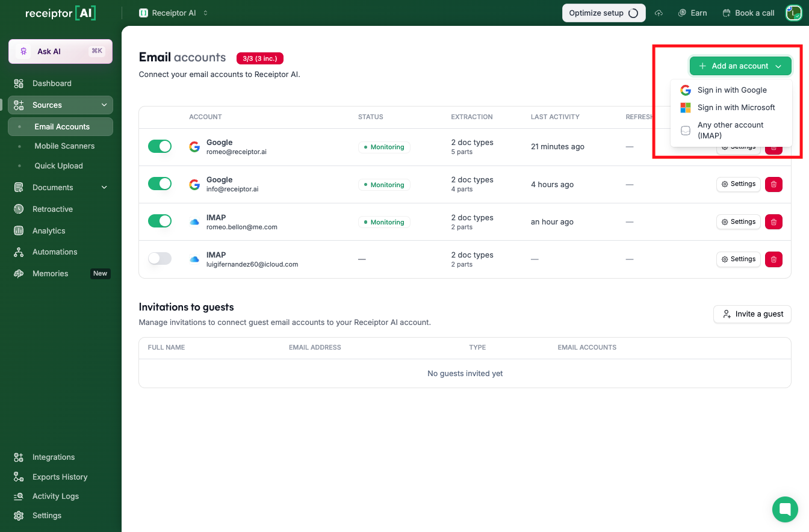Click the Optimize setup button
The width and height of the screenshot is (809, 532).
604,13
